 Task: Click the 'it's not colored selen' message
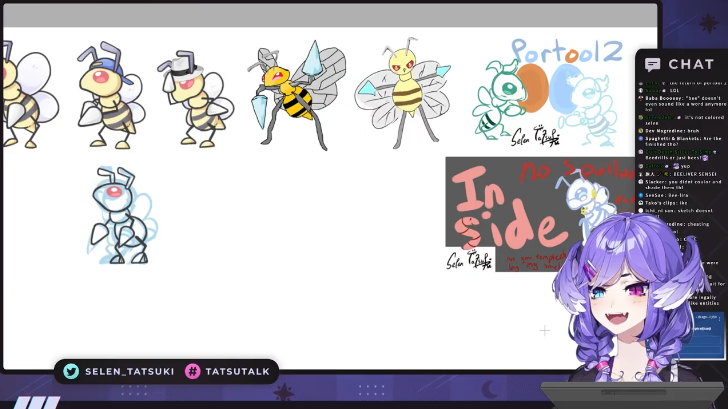coord(682,120)
